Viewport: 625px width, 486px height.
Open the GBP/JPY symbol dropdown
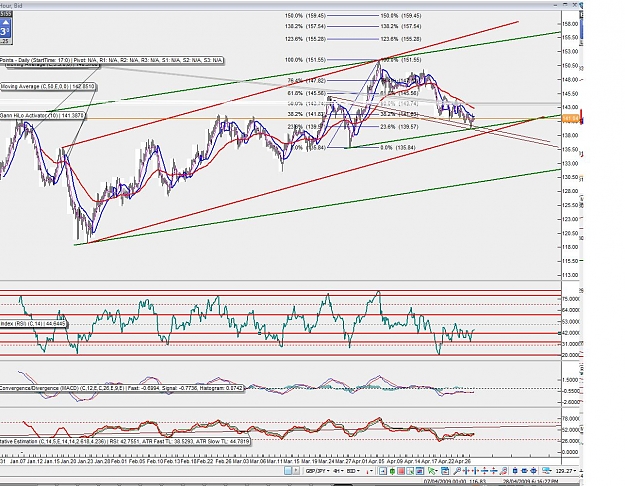coord(317,471)
